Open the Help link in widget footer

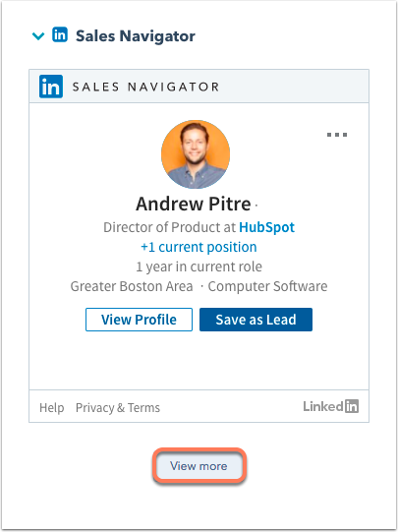tap(51, 407)
